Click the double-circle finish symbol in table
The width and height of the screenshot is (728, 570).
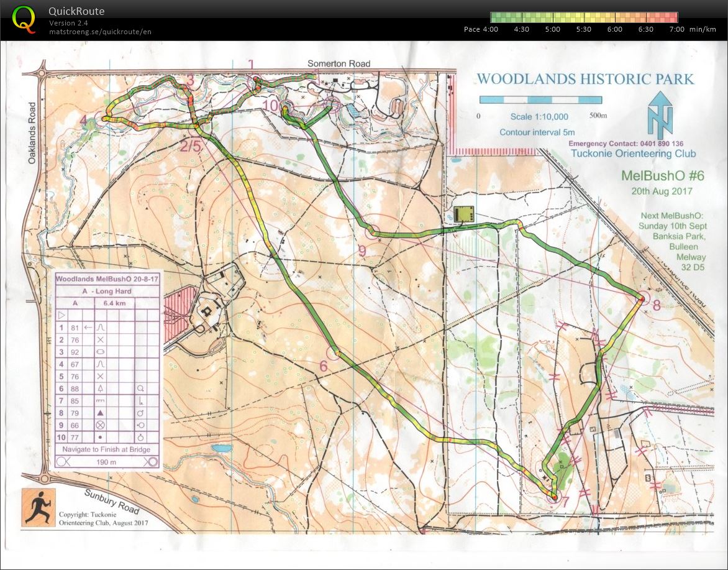(x=151, y=461)
